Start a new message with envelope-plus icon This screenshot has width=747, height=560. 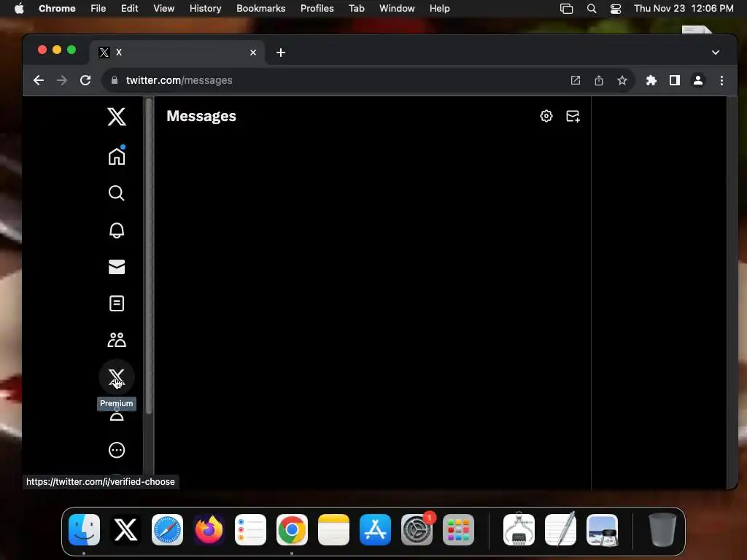tap(573, 116)
